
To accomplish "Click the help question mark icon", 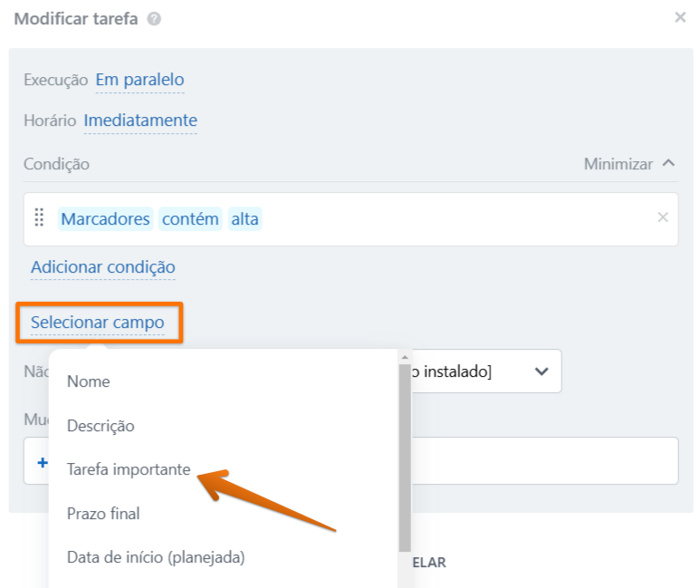I will [154, 19].
